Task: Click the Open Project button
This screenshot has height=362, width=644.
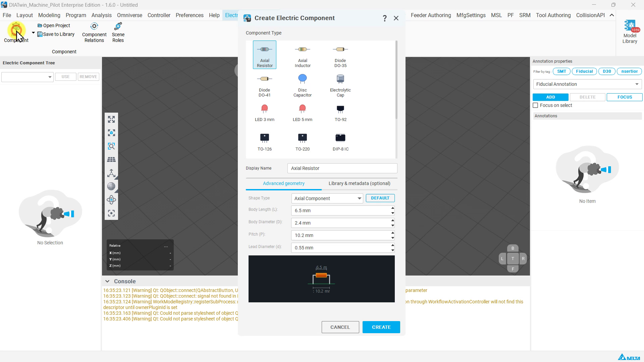Action: 54,25
